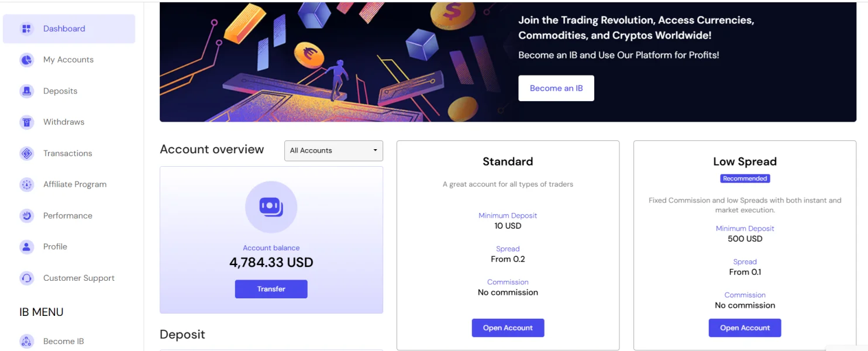
Task: Click the Recommended badge on Low Spread
Action: (x=745, y=178)
